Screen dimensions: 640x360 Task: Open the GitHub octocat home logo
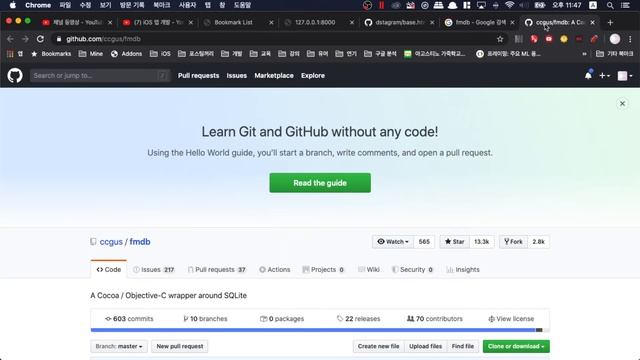(x=15, y=76)
